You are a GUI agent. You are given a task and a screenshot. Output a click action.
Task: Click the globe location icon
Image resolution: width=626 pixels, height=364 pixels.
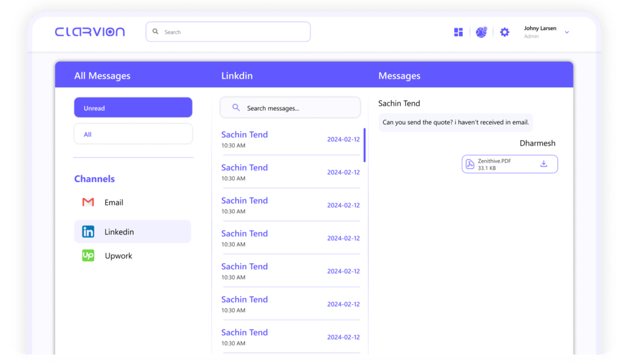pyautogui.click(x=481, y=32)
